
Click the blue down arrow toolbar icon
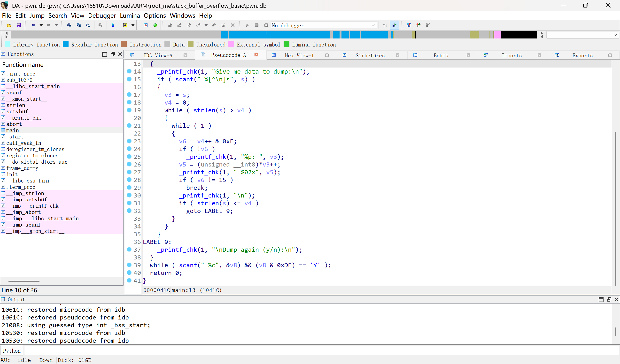[113, 25]
